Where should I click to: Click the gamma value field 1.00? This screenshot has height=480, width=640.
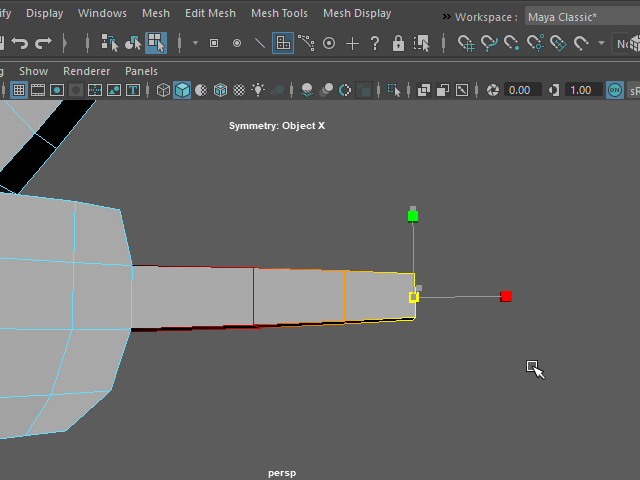click(579, 90)
